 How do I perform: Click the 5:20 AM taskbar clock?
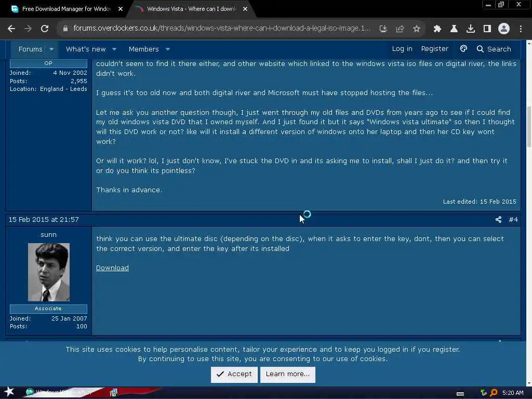[x=513, y=393]
